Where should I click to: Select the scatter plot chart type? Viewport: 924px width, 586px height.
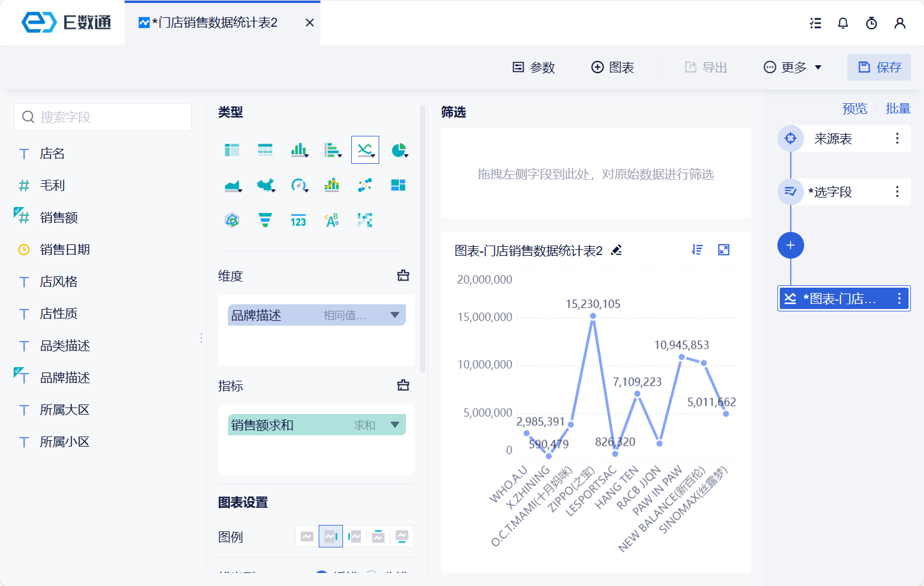click(365, 185)
